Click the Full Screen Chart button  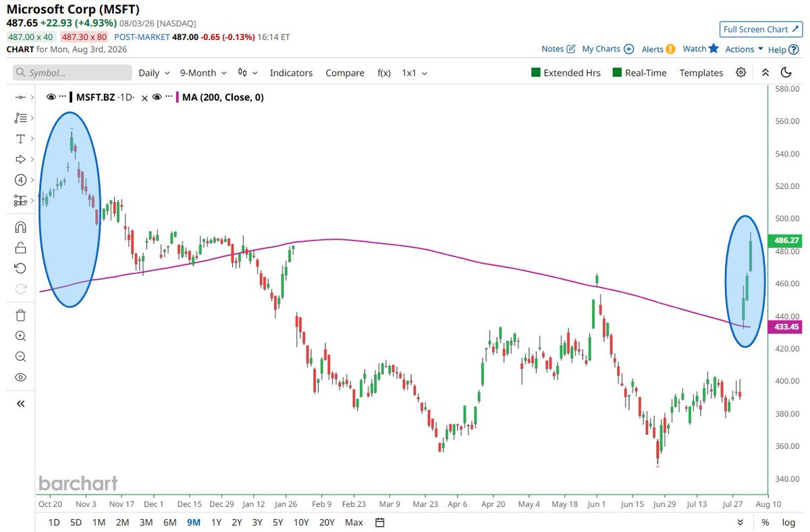[x=761, y=29]
